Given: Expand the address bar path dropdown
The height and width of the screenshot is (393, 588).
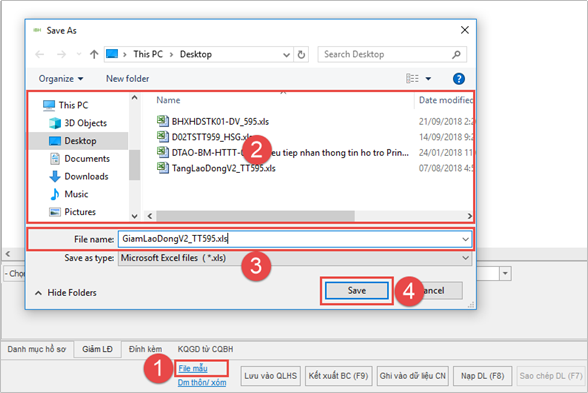Looking at the screenshot, I should (286, 55).
